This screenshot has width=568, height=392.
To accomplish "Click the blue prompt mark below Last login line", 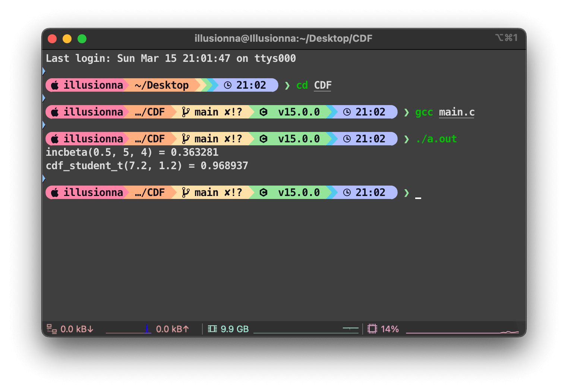I will pyautogui.click(x=44, y=71).
